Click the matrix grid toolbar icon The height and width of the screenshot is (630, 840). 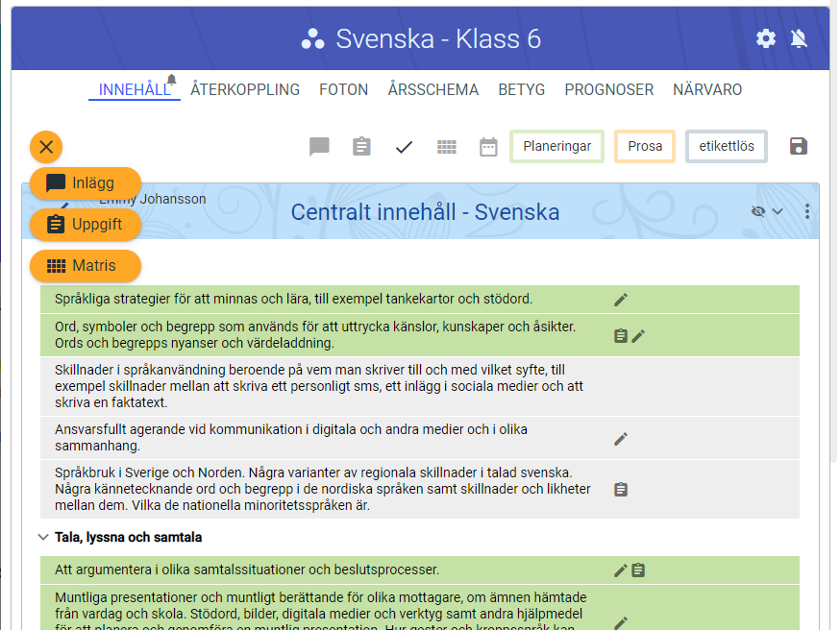click(x=446, y=147)
